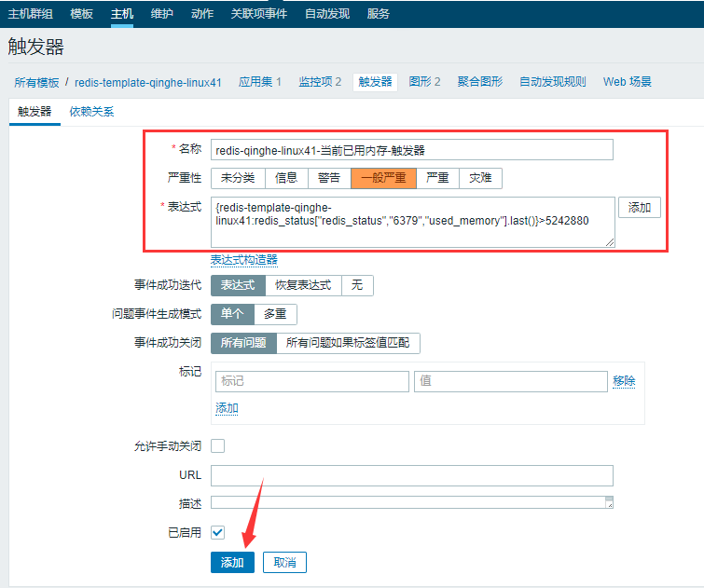Open the 服务 menu item
The height and width of the screenshot is (588, 704).
(378, 13)
